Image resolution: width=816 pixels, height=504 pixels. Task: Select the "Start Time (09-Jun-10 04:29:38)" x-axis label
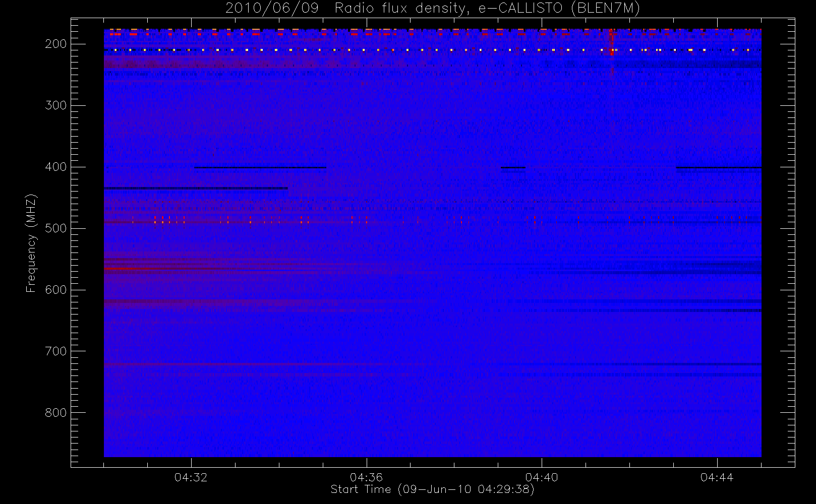[432, 489]
